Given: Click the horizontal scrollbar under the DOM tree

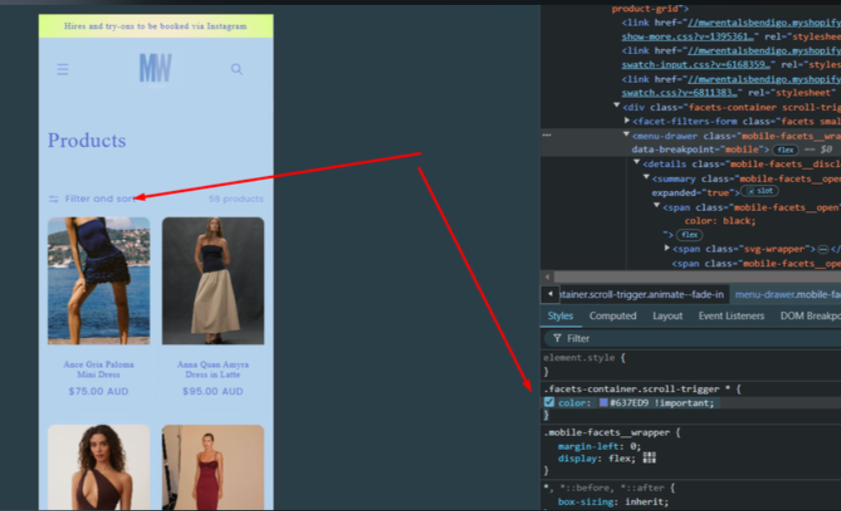Looking at the screenshot, I should 697,277.
